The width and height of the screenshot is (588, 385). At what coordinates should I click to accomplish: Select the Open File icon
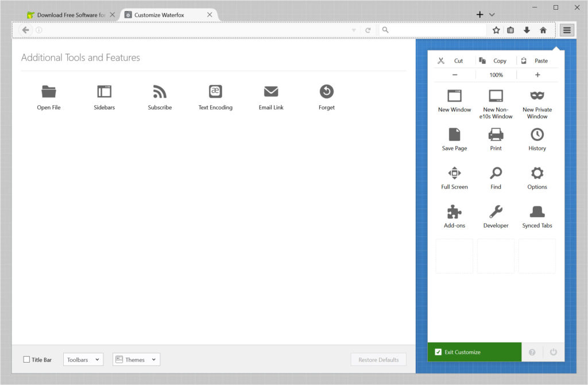(x=48, y=92)
